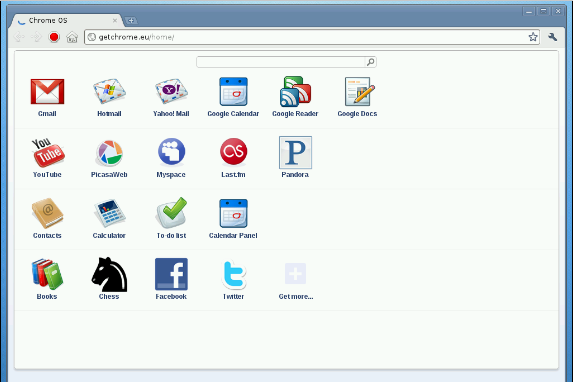Image resolution: width=573 pixels, height=382 pixels.
Task: Open the Hotmail envelope icon
Action: click(109, 91)
